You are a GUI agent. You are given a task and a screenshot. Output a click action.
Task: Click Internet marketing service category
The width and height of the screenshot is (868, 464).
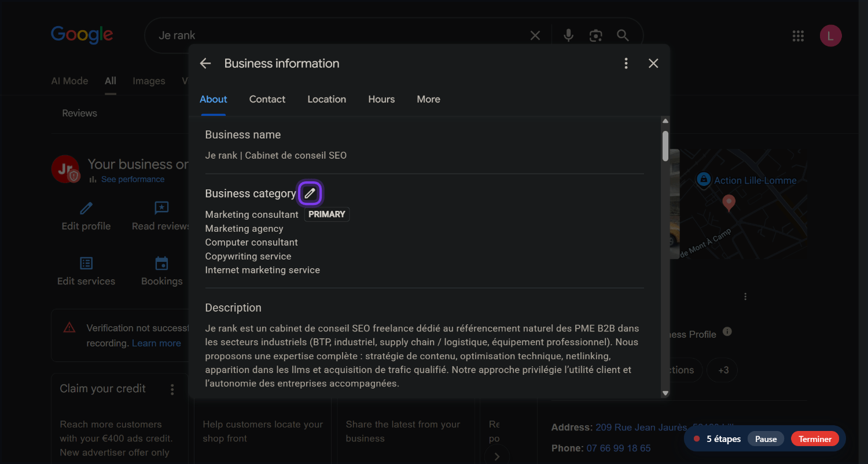(263, 270)
